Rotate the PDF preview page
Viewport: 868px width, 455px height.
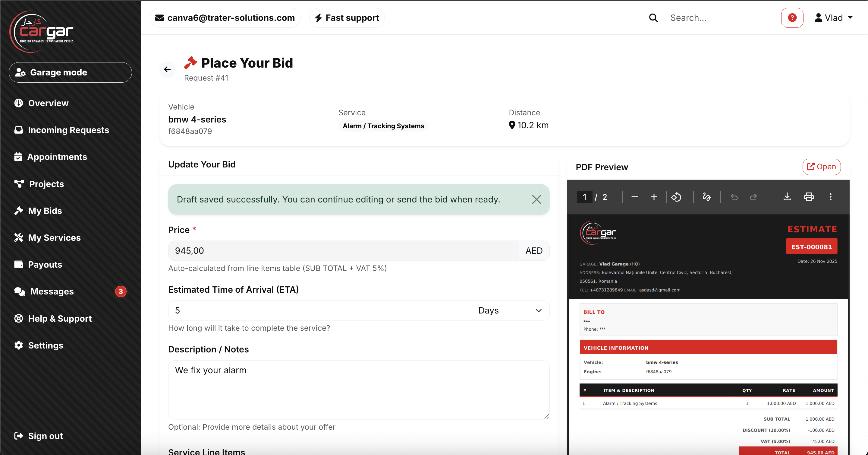[x=677, y=197]
